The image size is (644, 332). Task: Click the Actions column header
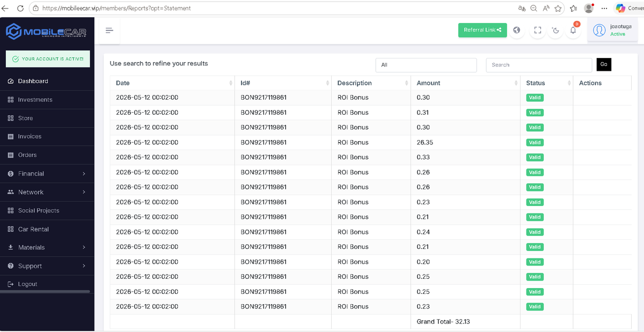coord(602,83)
